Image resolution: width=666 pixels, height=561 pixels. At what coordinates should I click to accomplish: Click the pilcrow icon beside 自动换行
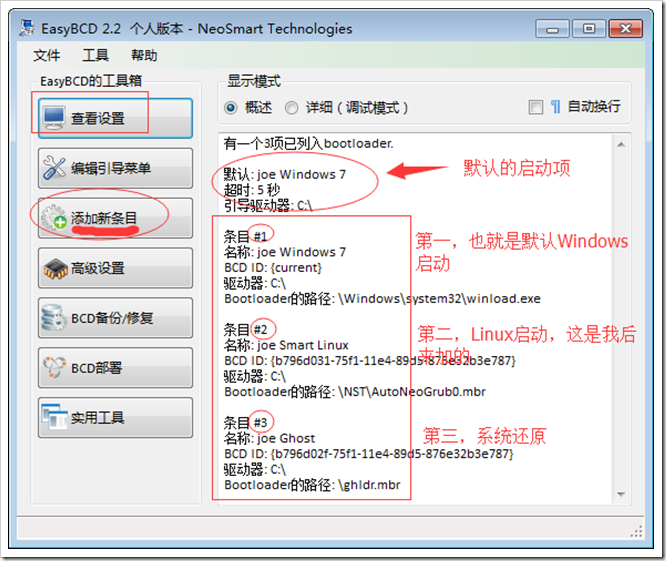[x=556, y=107]
